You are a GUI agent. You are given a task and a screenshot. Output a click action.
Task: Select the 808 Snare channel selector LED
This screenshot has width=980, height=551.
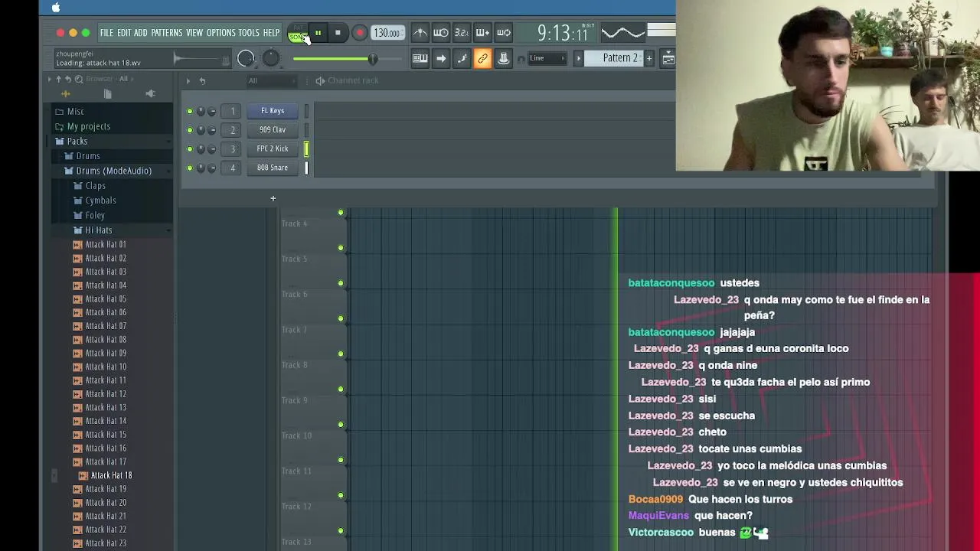tap(306, 168)
